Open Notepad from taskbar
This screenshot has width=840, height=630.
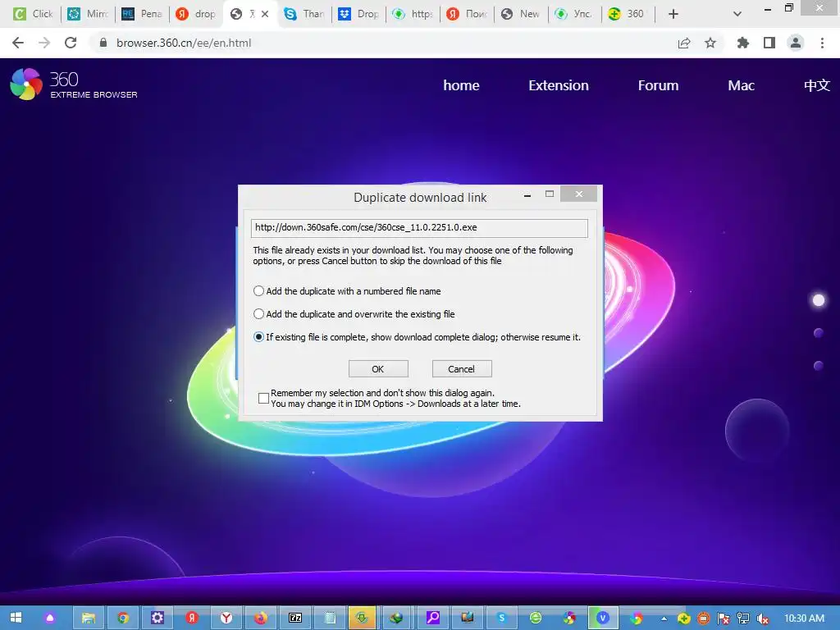click(330, 618)
